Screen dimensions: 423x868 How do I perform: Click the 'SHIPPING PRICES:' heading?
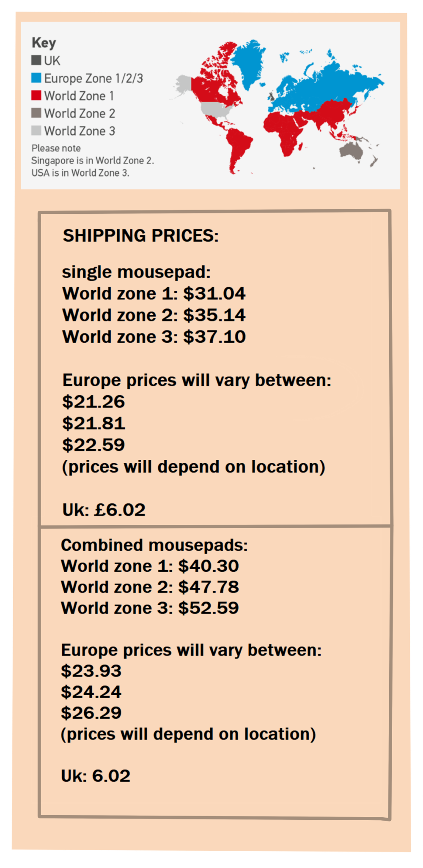tap(140, 236)
